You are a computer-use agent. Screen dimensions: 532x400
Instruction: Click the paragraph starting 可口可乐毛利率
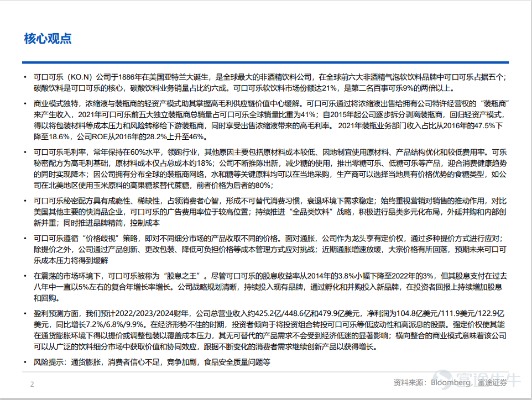click(270, 169)
